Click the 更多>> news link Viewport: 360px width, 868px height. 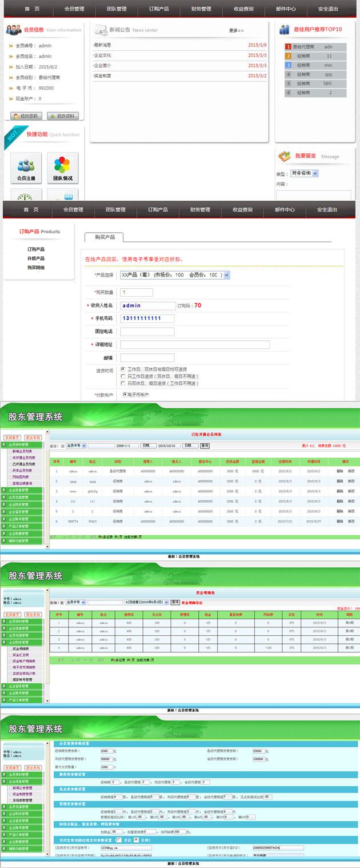[236, 30]
